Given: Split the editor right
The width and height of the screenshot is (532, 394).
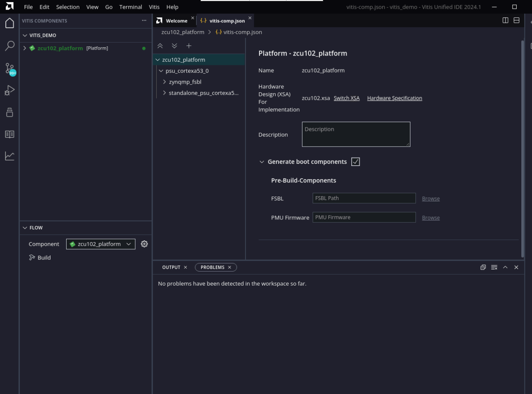Looking at the screenshot, I should coord(505,20).
